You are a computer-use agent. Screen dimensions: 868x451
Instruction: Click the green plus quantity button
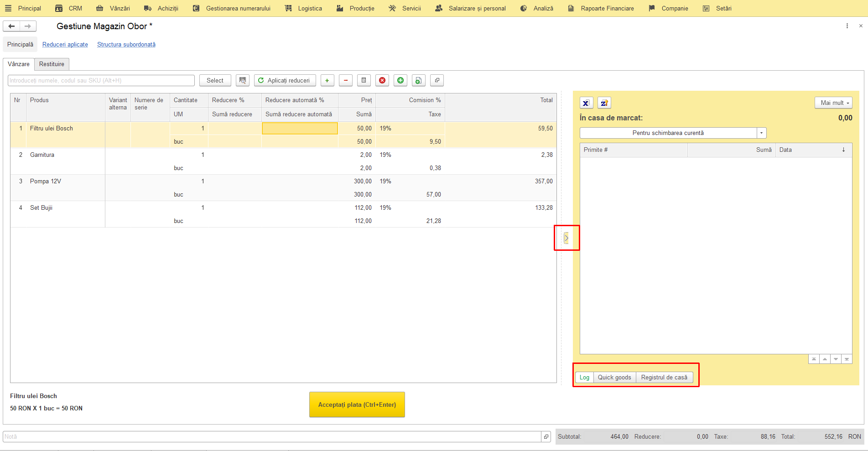(x=327, y=80)
